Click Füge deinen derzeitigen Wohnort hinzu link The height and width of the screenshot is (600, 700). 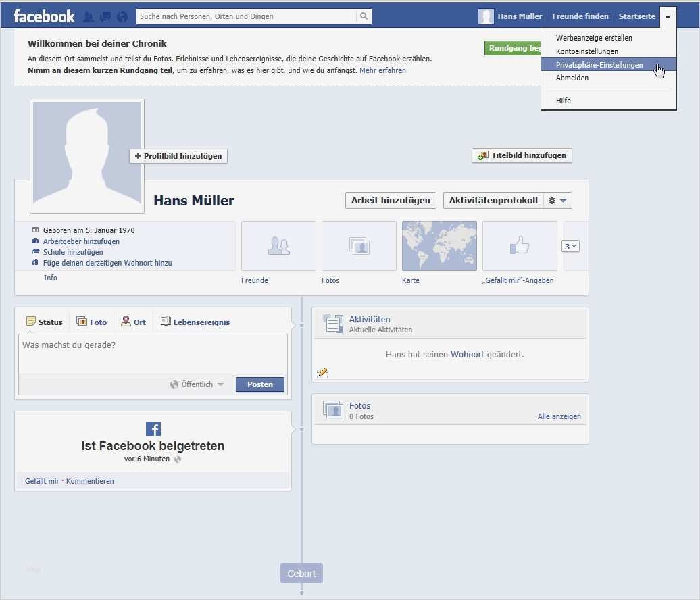click(x=107, y=263)
